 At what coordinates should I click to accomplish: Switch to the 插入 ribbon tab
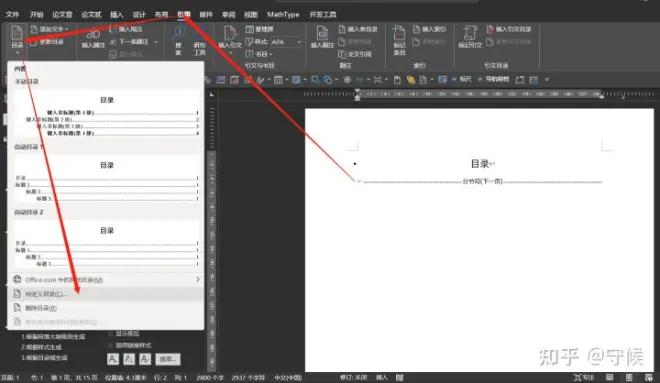tap(117, 14)
